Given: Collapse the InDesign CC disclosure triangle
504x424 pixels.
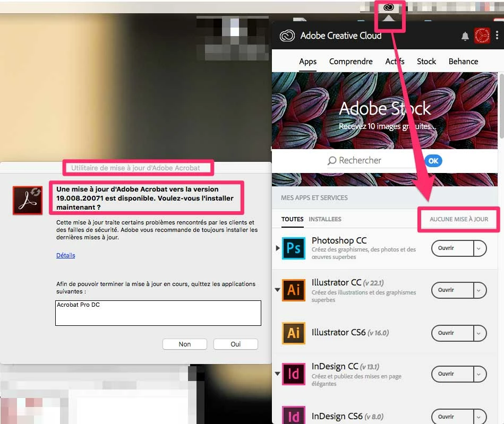Looking at the screenshot, I should [278, 374].
